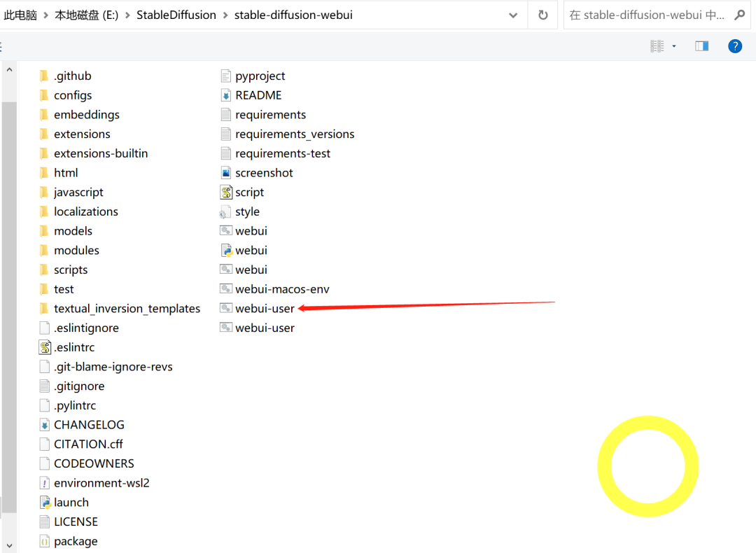
Task: Select the CHANGELOG markdown file icon
Action: (x=44, y=425)
